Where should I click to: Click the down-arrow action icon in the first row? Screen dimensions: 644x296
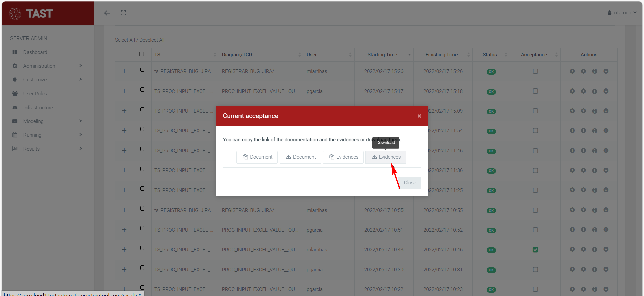pyautogui.click(x=606, y=71)
